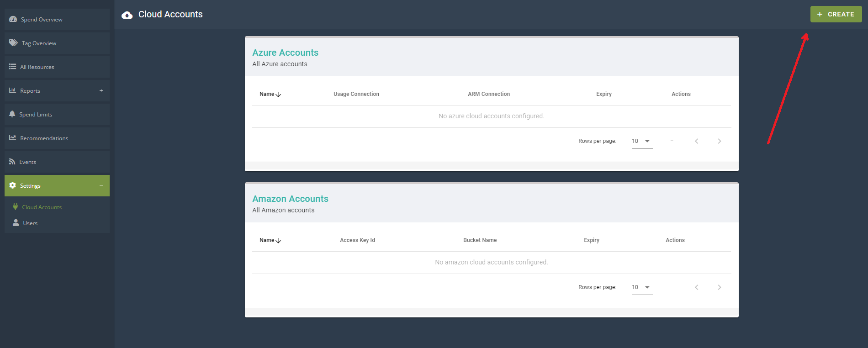Screen dimensions: 868x348
Task: Go to next page in Azure table
Action: point(719,141)
